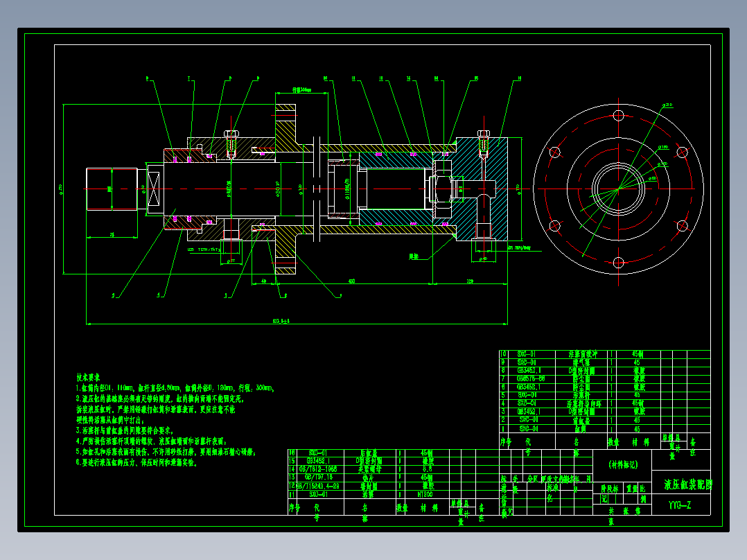Click part name 活塞杆 in parts row 5
The height and width of the screenshot is (560, 747).
pyautogui.click(x=581, y=395)
